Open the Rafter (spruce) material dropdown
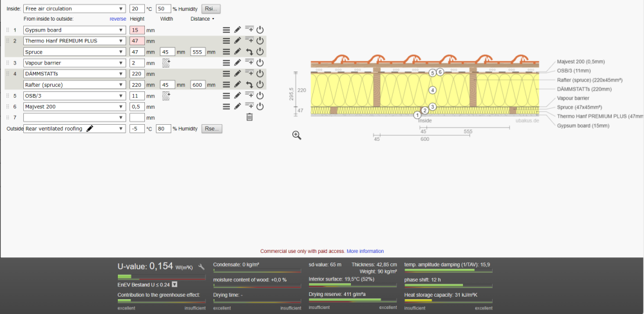 click(x=74, y=85)
